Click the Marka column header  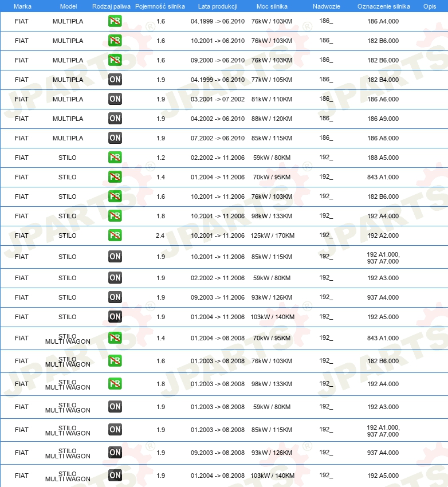pos(22,6)
